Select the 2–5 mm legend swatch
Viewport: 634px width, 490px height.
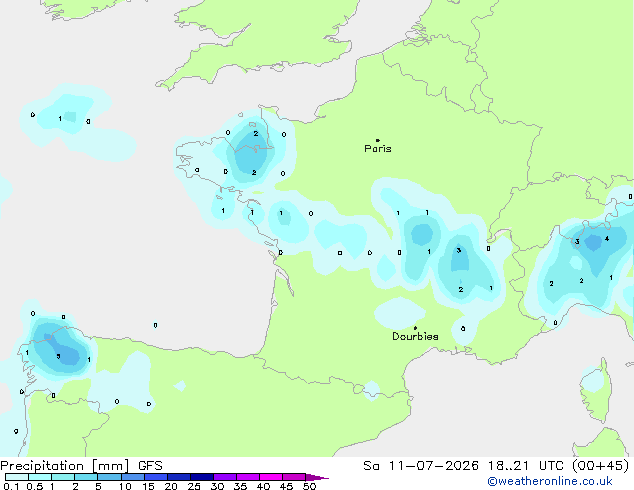point(86,477)
